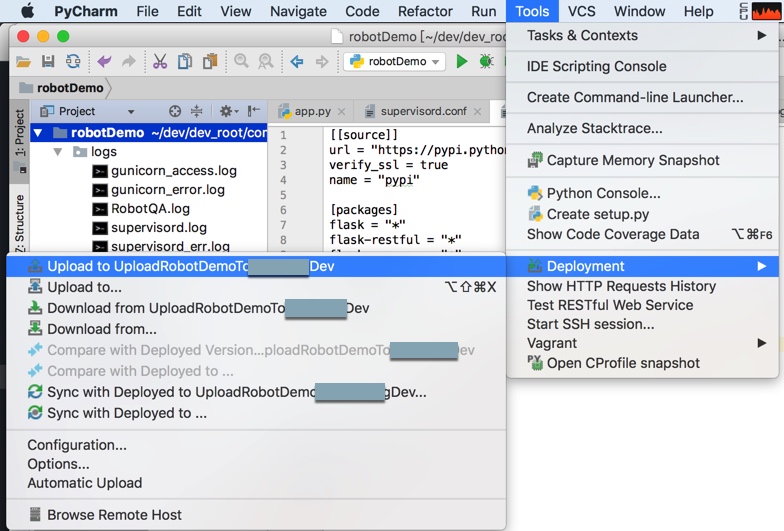Select gunicorn_access.log in project tree
The width and height of the screenshot is (784, 531).
click(x=165, y=171)
